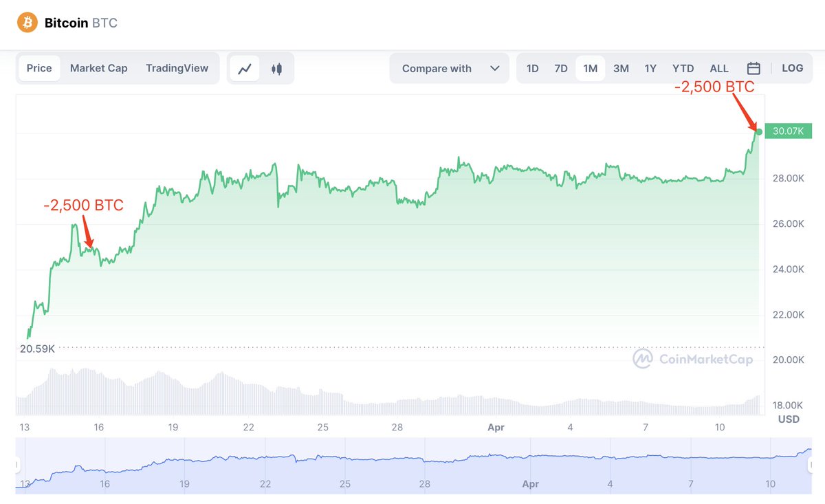
Task: Click the USD currency label
Action: (x=789, y=419)
